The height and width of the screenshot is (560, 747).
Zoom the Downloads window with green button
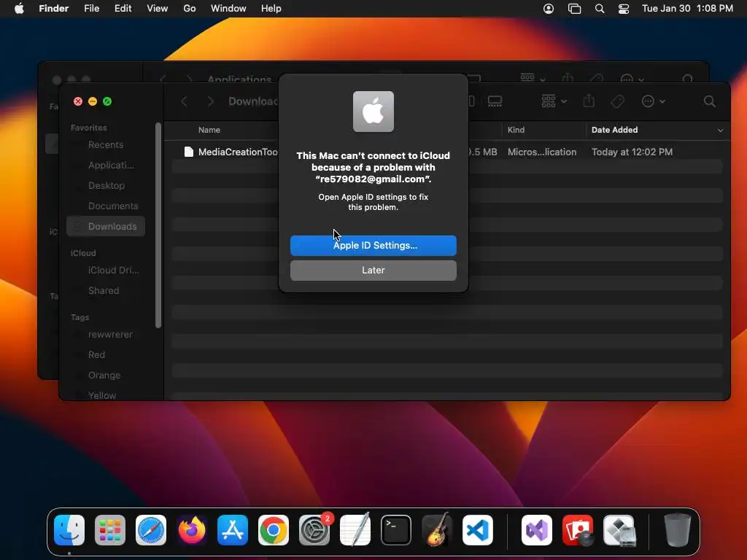pyautogui.click(x=107, y=101)
